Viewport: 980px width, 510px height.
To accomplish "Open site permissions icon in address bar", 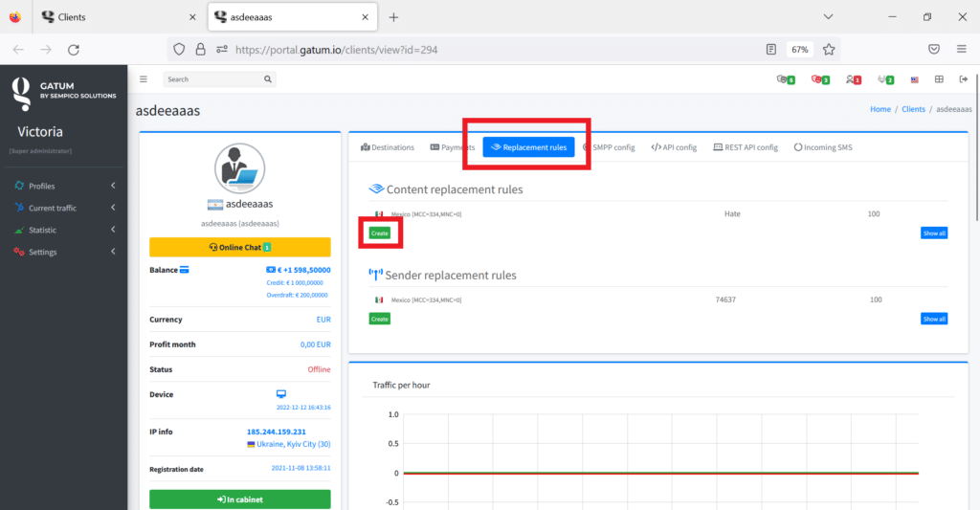I will pyautogui.click(x=222, y=50).
